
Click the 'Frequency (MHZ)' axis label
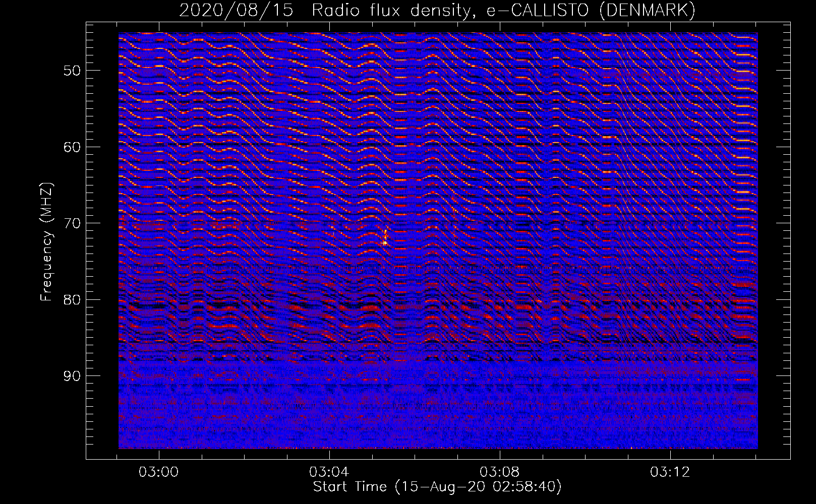click(46, 242)
